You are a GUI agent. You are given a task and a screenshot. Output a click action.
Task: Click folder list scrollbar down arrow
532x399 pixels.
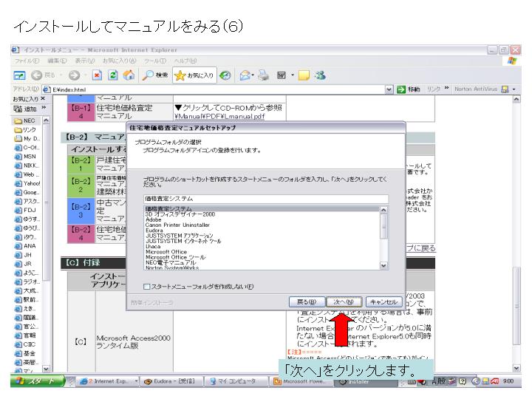coord(383,266)
